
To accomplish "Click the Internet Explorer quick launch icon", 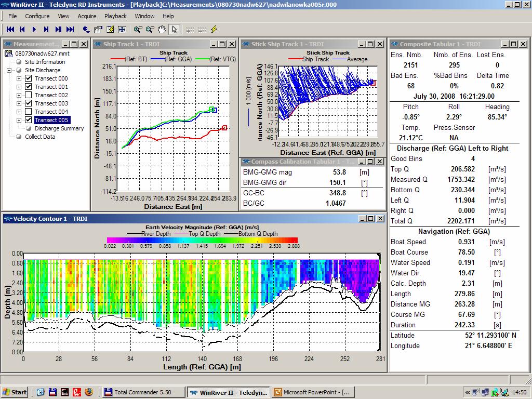I will point(41,392).
